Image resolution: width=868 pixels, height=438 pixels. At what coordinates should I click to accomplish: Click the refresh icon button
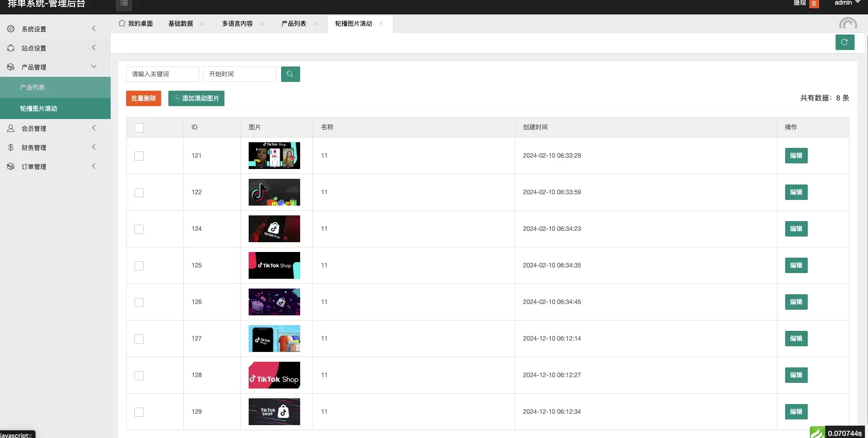pos(844,42)
